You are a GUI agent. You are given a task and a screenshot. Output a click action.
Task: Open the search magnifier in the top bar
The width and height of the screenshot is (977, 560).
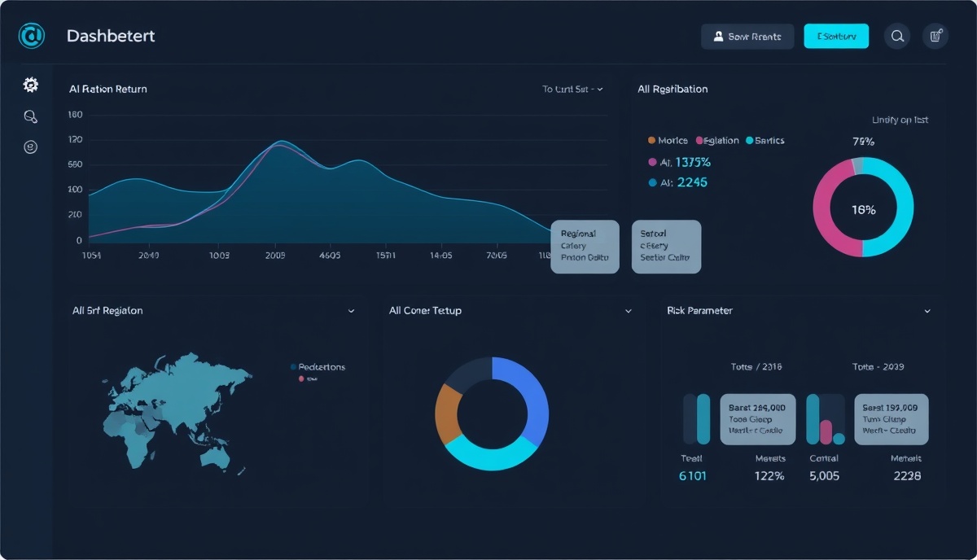coord(897,36)
